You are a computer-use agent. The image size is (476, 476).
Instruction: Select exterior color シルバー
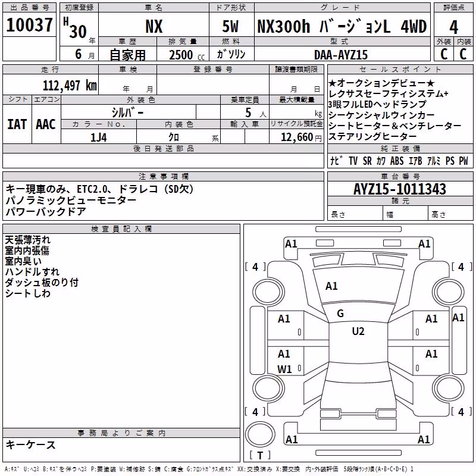coord(127,112)
